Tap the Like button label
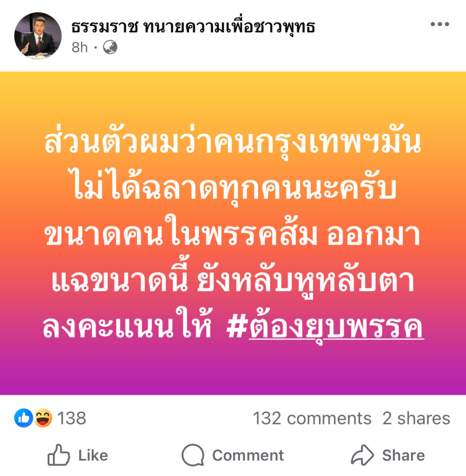The image size is (466, 476). click(x=93, y=456)
